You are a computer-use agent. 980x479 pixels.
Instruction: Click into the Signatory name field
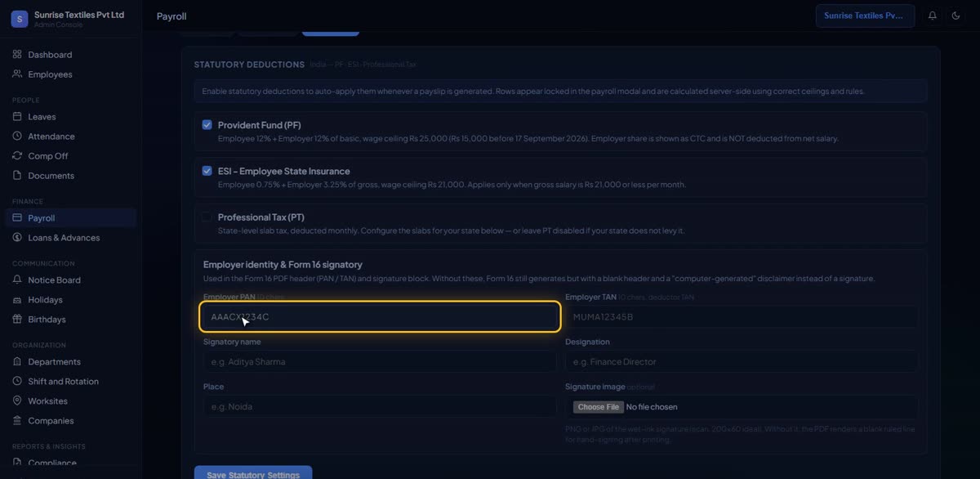click(x=380, y=362)
